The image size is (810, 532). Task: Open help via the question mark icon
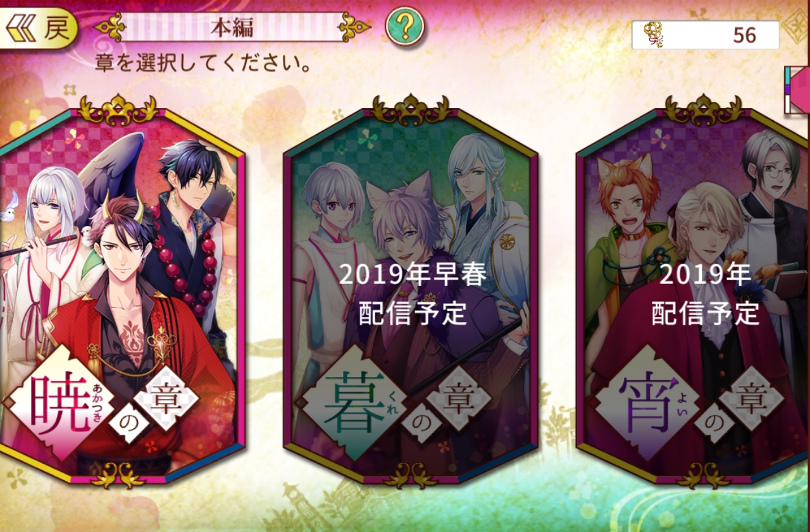click(405, 26)
